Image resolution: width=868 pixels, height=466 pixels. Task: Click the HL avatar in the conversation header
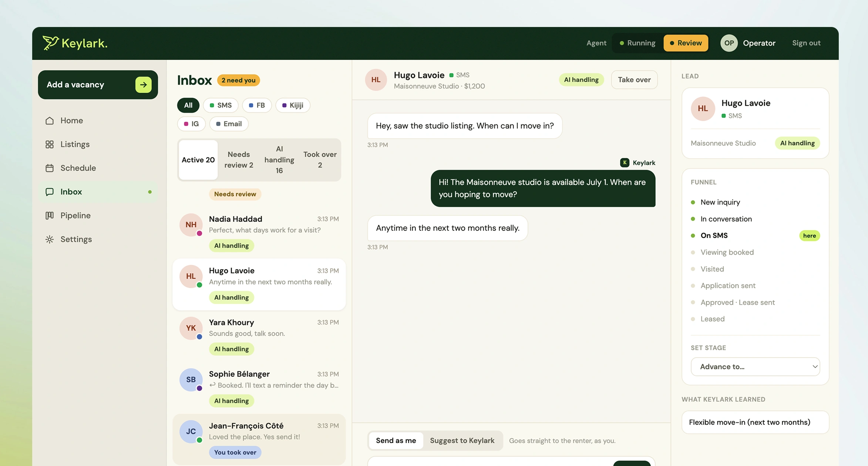(x=376, y=80)
